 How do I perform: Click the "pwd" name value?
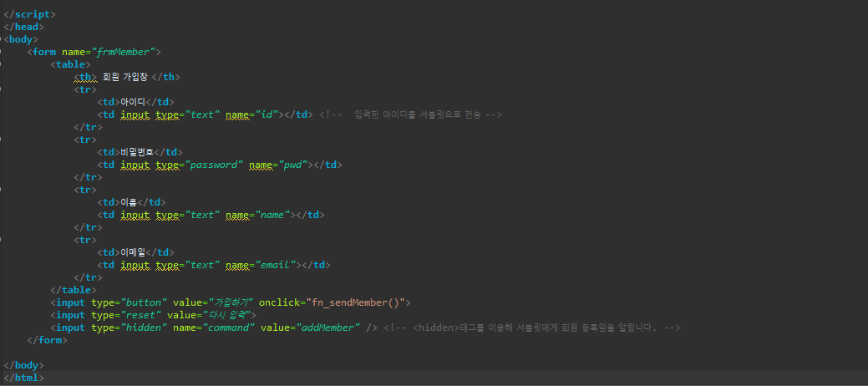pyautogui.click(x=292, y=165)
